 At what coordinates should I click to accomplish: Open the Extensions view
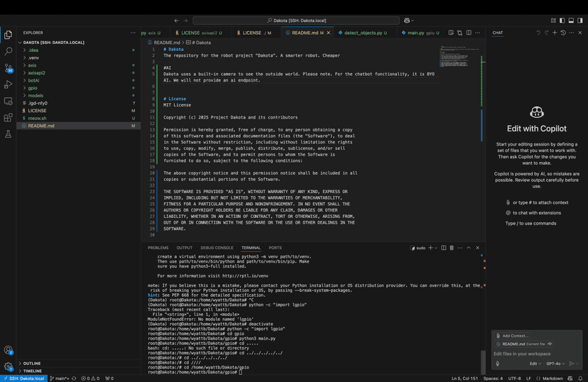(x=9, y=117)
